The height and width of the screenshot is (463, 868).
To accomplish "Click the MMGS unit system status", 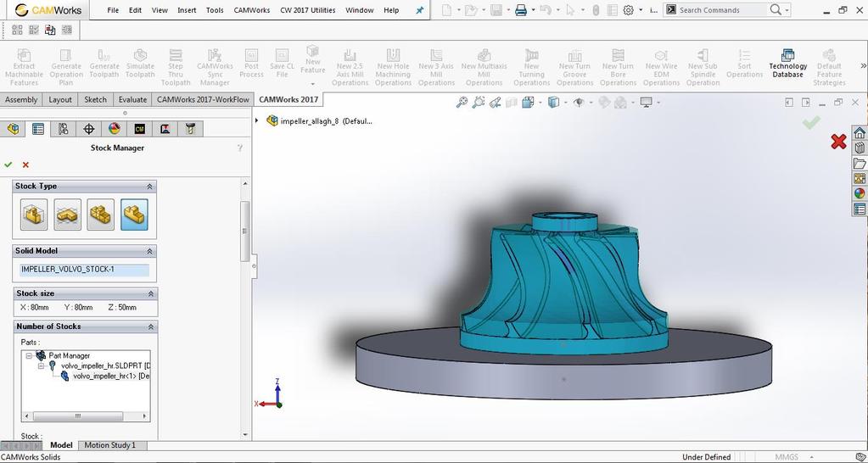I will pyautogui.click(x=786, y=457).
